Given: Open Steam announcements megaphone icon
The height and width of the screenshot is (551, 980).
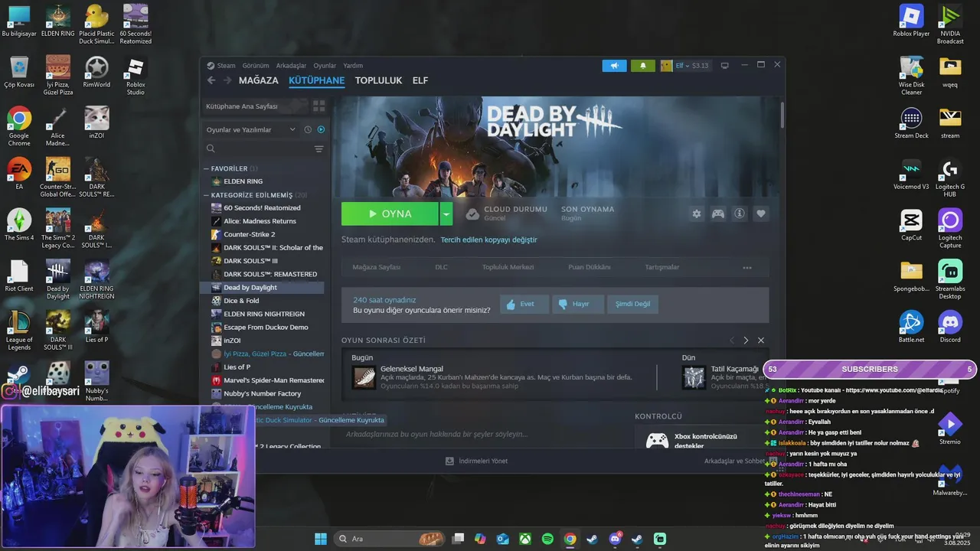Looking at the screenshot, I should point(614,66).
